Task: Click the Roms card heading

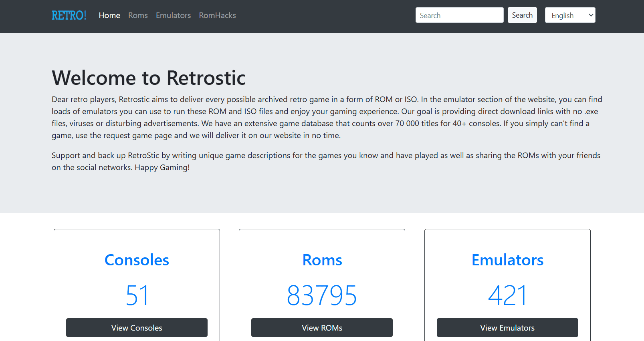Action: [322, 260]
